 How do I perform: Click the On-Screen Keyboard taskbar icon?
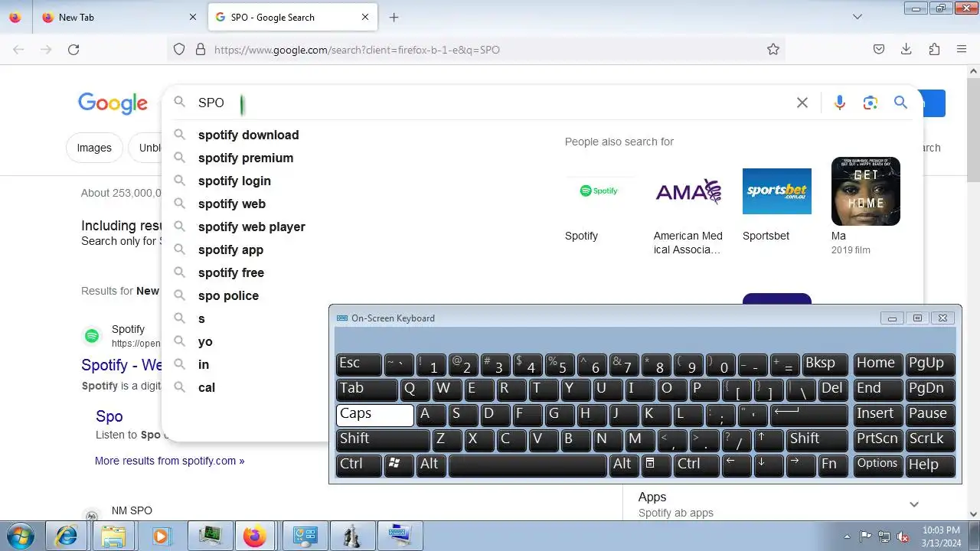[x=400, y=536]
